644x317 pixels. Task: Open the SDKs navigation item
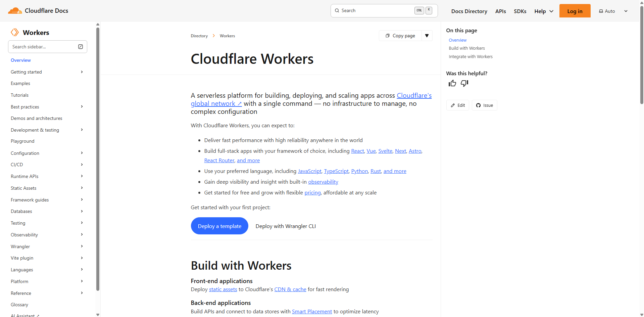click(x=520, y=11)
